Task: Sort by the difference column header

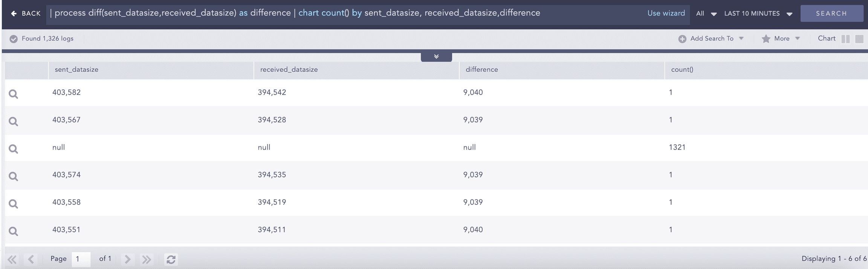Action: (x=481, y=70)
